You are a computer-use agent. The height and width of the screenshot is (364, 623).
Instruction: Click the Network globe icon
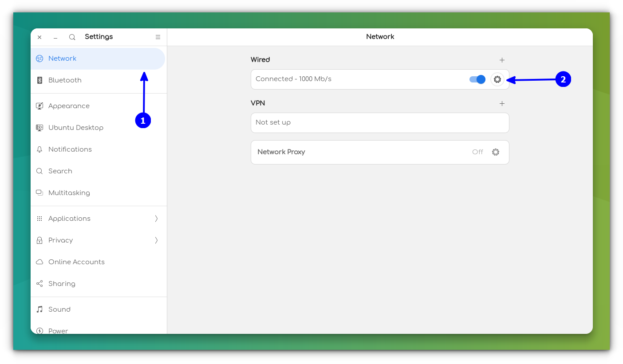(39, 59)
